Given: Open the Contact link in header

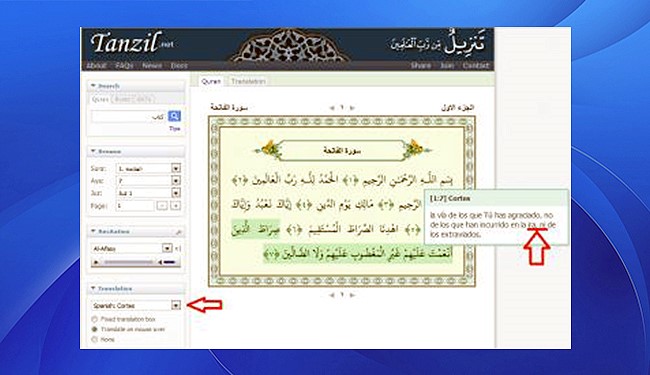Looking at the screenshot, I should coord(476,65).
